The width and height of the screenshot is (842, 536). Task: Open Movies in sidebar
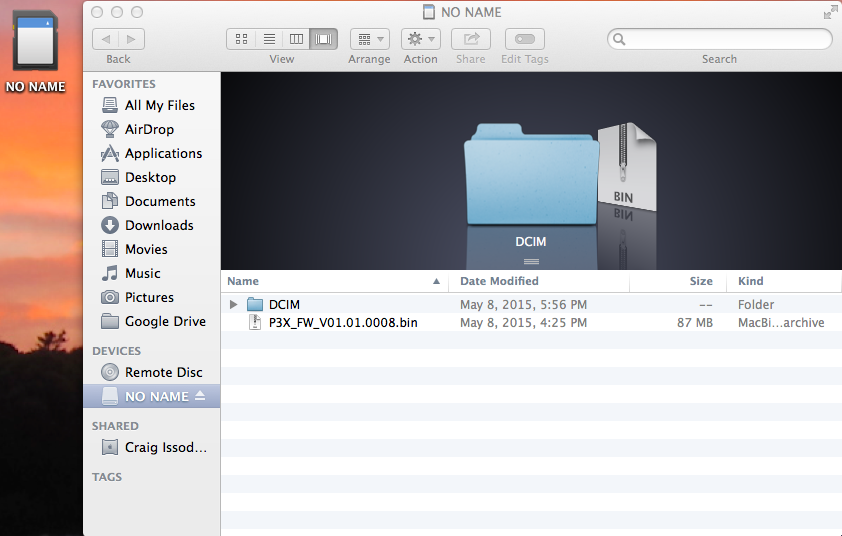pos(152,249)
